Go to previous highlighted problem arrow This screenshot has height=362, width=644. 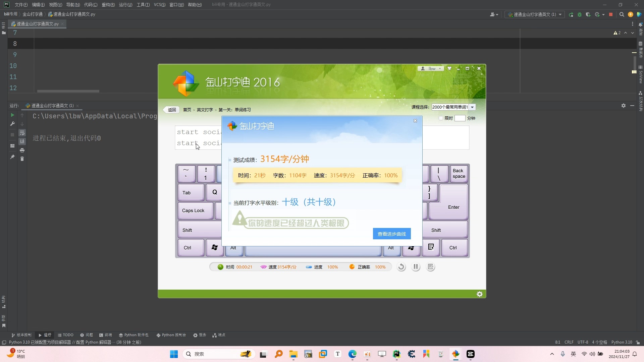click(626, 33)
